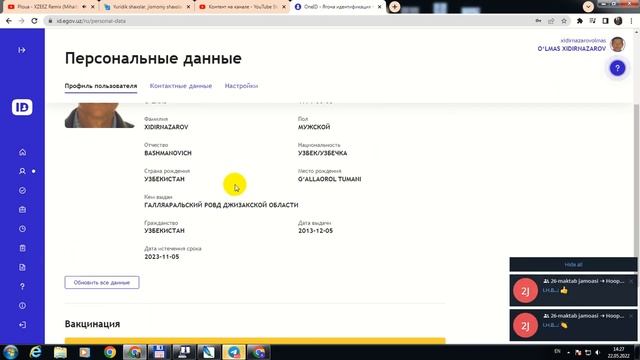640x360 pixels.
Task: Click XIDIRNAZAROV surname value
Action: [x=166, y=127]
